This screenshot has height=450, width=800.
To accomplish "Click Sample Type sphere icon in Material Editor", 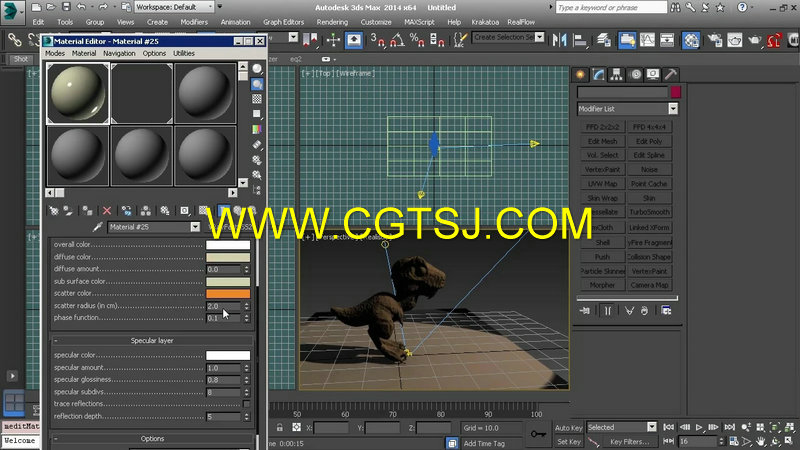I will (x=257, y=69).
